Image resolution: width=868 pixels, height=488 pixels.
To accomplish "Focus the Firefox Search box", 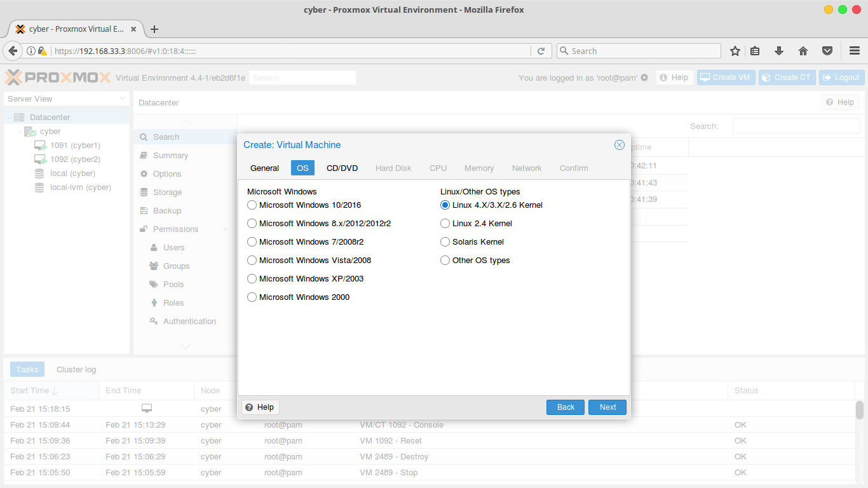I will click(x=639, y=51).
